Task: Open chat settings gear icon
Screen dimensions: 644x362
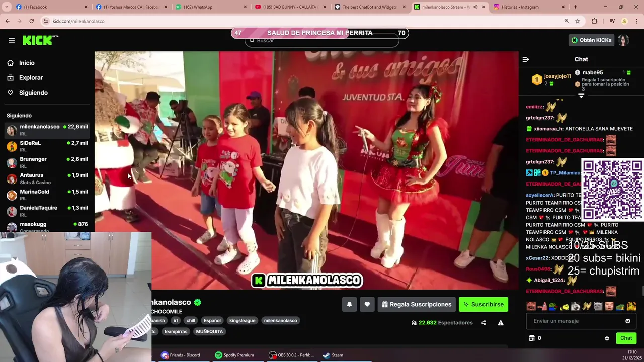Action: tap(607, 338)
